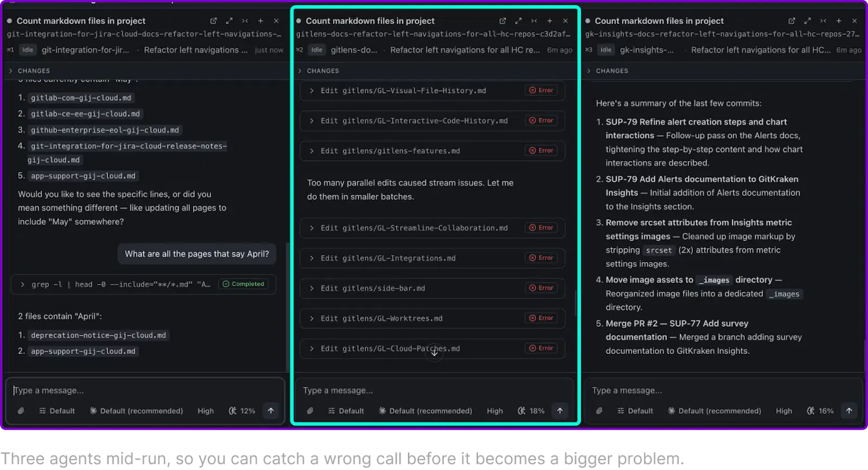Image resolution: width=868 pixels, height=470 pixels.
Task: Open Default mode selector in gk-insights panel
Action: tap(635, 411)
